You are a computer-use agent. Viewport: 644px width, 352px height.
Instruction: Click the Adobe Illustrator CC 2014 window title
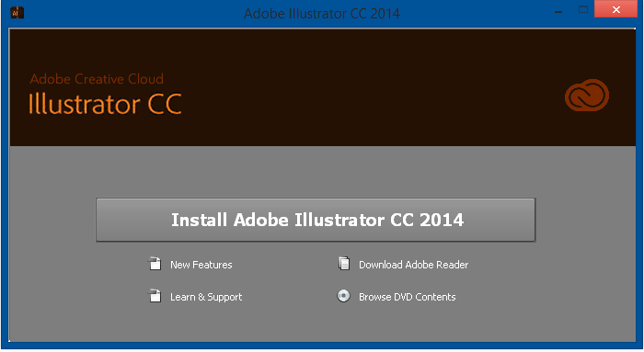click(x=322, y=13)
